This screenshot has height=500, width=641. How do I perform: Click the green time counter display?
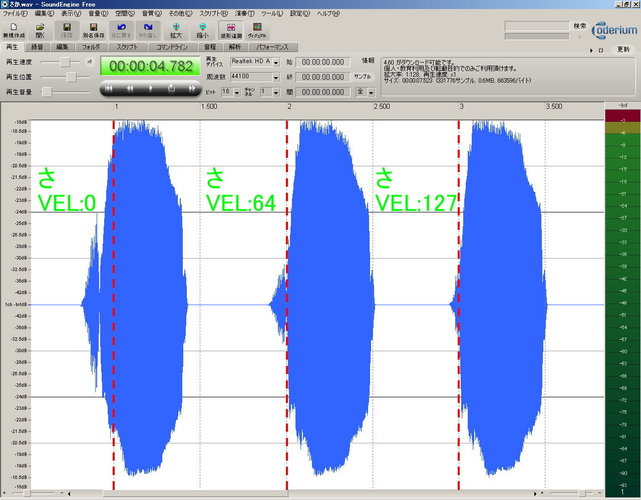151,66
